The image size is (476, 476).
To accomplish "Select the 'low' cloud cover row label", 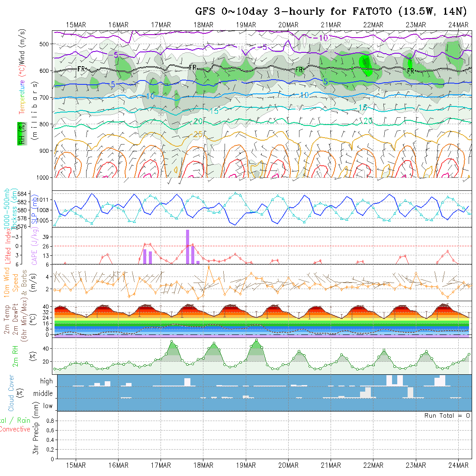I will point(48,406).
